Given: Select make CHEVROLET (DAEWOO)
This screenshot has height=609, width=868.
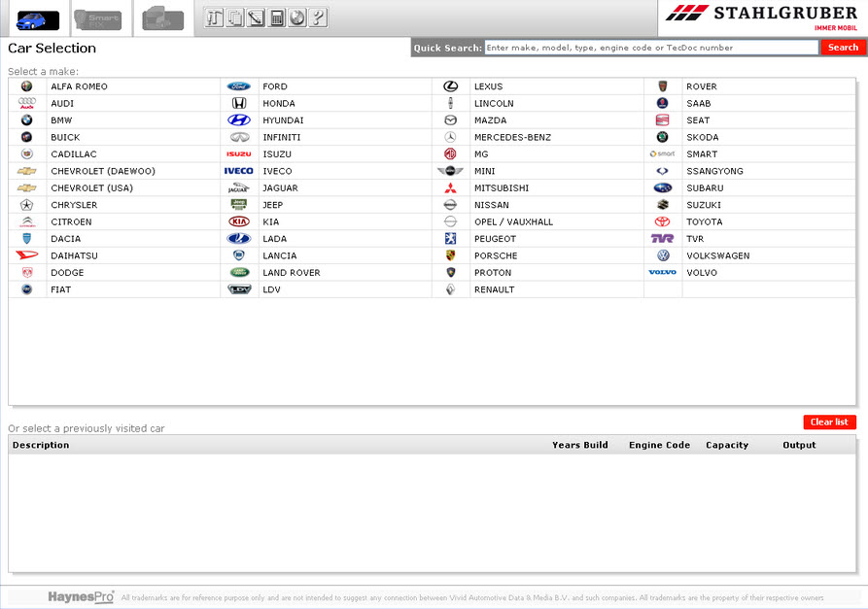Looking at the screenshot, I should [x=103, y=172].
